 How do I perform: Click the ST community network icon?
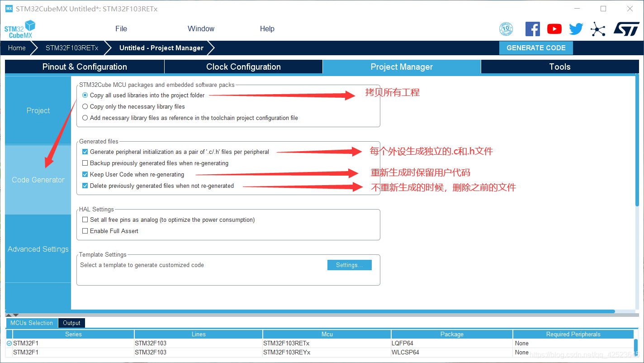[598, 29]
